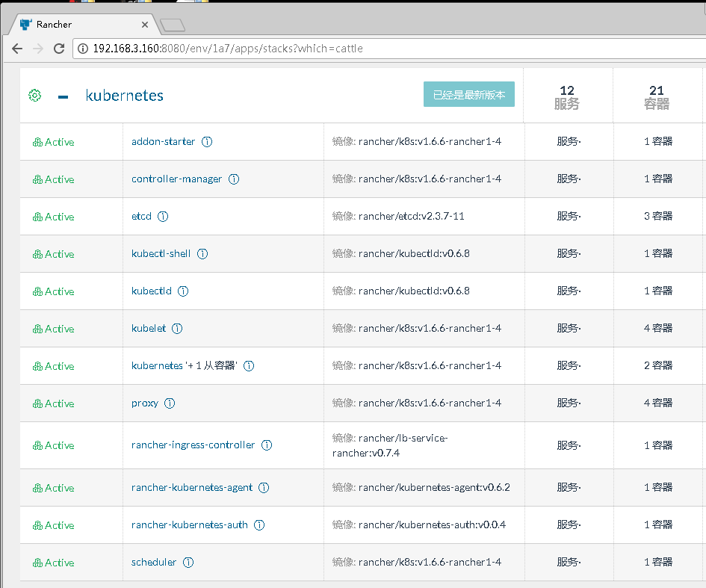Show info icon for kubernetes sidekick service
This screenshot has height=588, width=706.
pos(249,366)
